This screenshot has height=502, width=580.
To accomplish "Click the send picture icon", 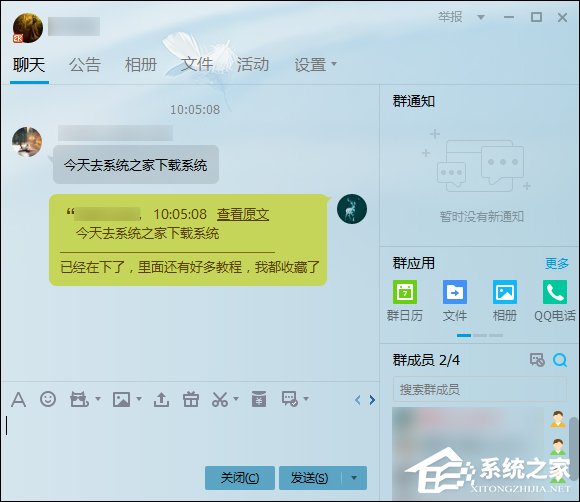I will (x=121, y=400).
